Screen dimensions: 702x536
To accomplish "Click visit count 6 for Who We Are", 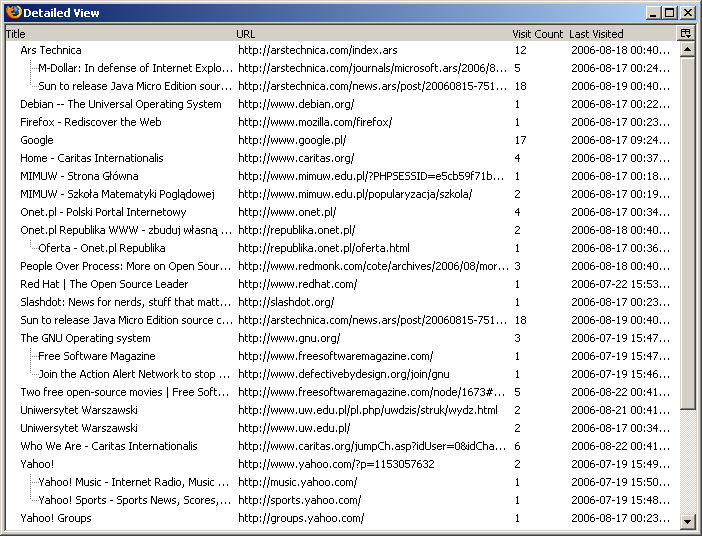I will pos(518,446).
